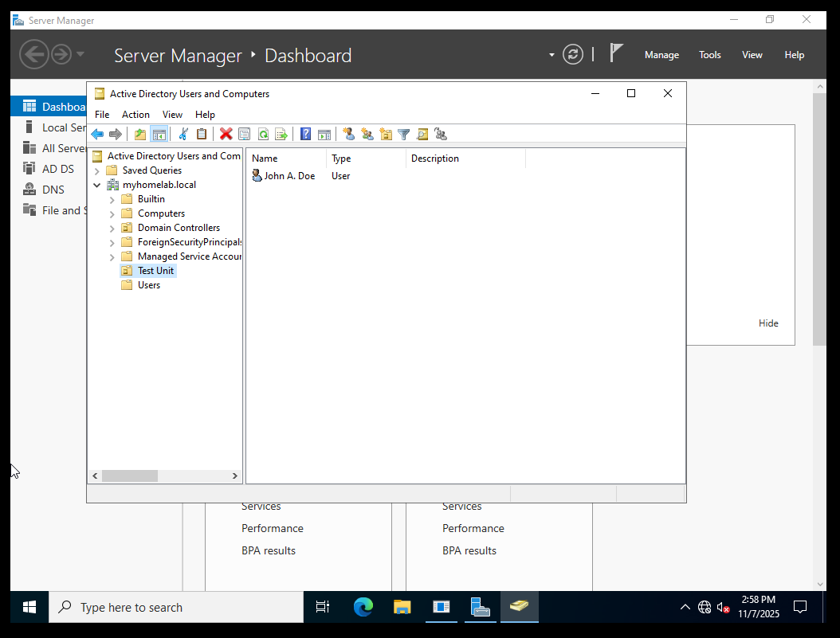Click the Hide link in welcome panel
Image resolution: width=840 pixels, height=638 pixels.
768,323
